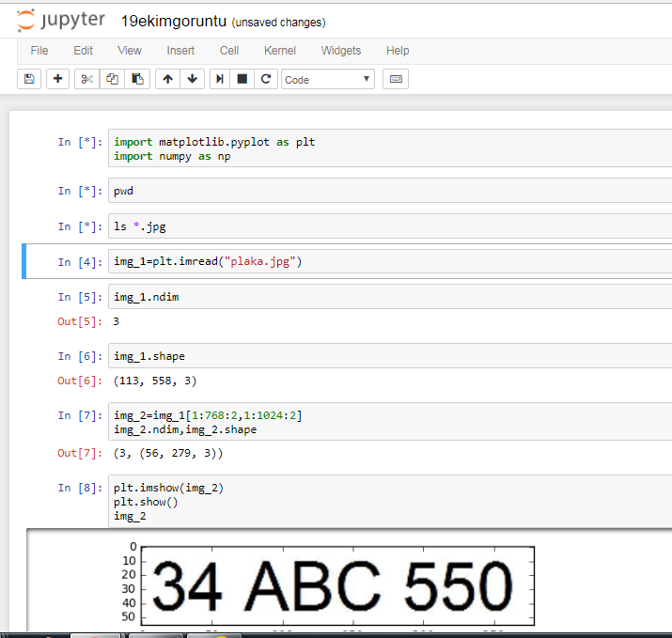The height and width of the screenshot is (638, 672).
Task: Click the (unsaved changes) status text
Action: click(278, 23)
